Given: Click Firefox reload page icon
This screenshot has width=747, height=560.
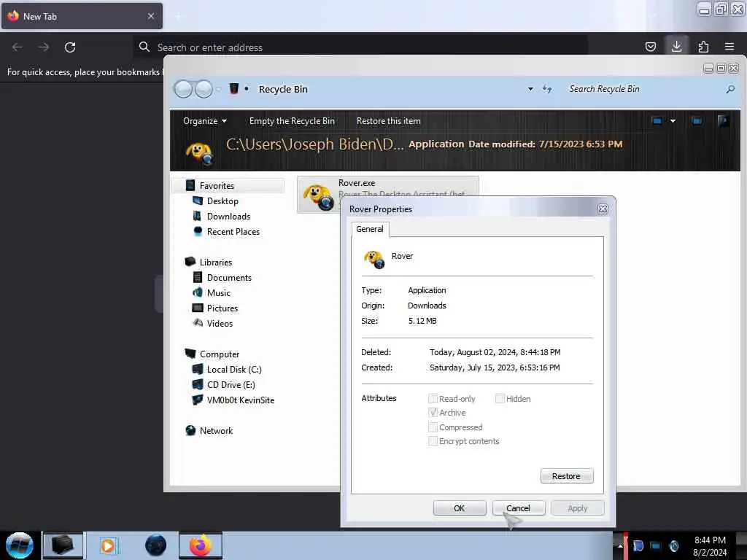Looking at the screenshot, I should (x=70, y=47).
